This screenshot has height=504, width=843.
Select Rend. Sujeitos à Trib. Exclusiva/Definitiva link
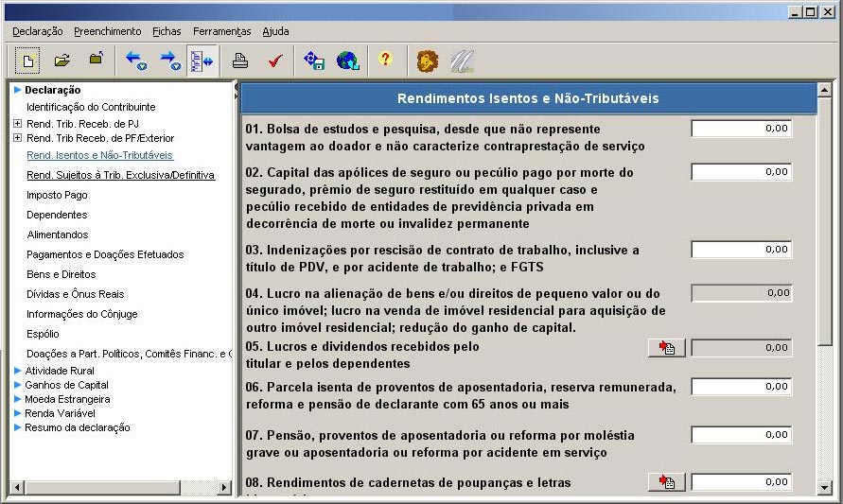click(120, 175)
